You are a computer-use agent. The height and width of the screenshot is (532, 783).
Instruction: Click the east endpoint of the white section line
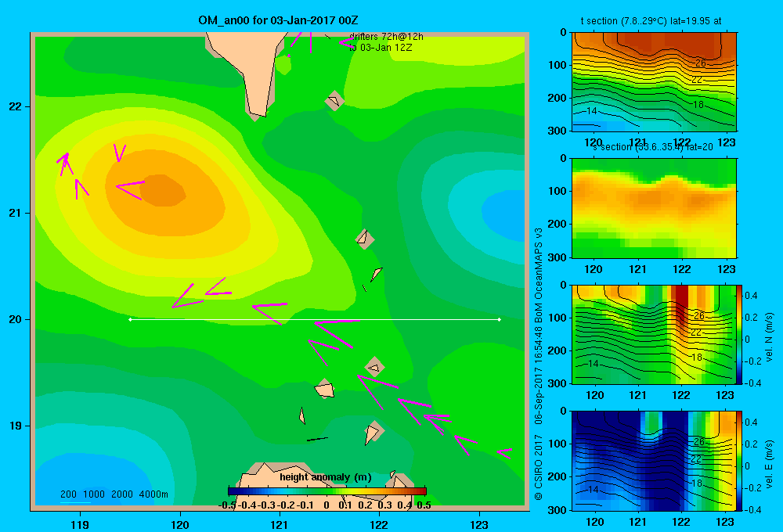coord(500,319)
